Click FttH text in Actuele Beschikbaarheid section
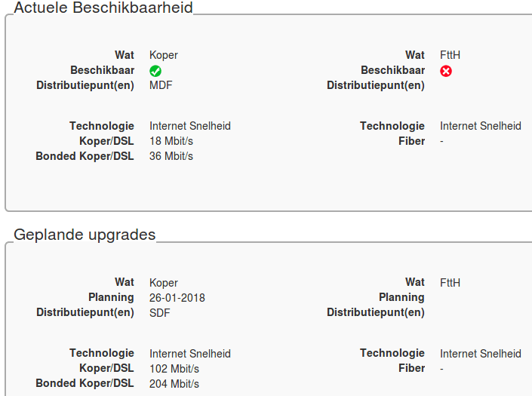Image resolution: width=532 pixels, height=396 pixels. [x=451, y=55]
